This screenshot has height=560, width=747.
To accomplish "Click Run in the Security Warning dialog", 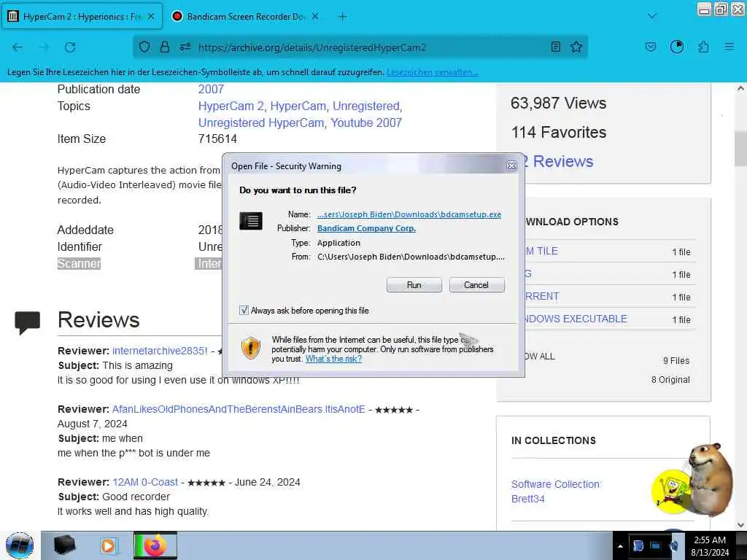I will click(x=414, y=285).
